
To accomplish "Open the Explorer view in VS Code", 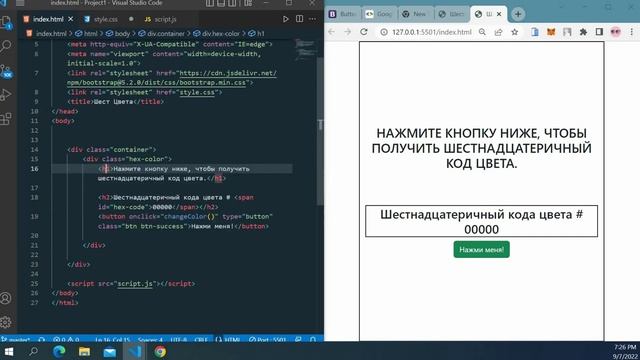I will [x=6, y=22].
